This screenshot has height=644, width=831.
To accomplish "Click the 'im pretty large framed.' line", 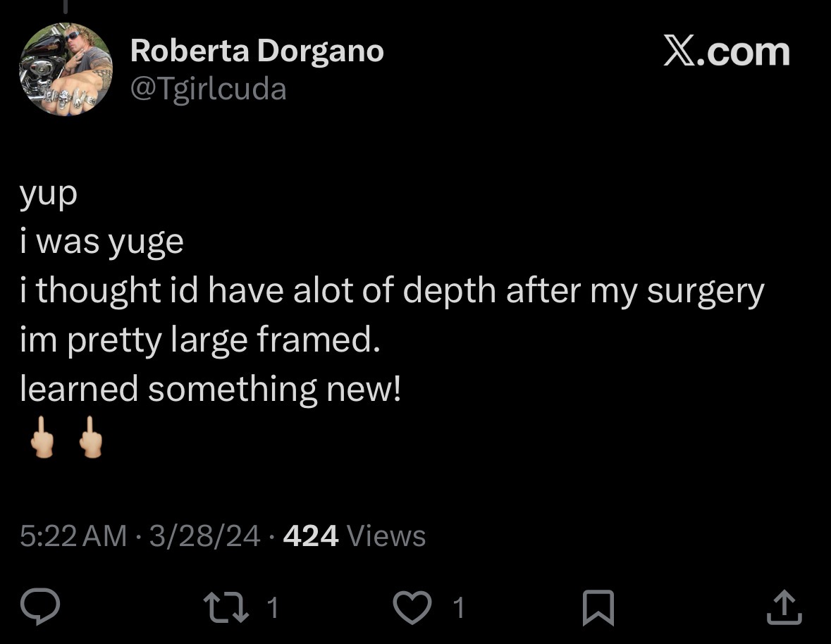I will [x=200, y=339].
